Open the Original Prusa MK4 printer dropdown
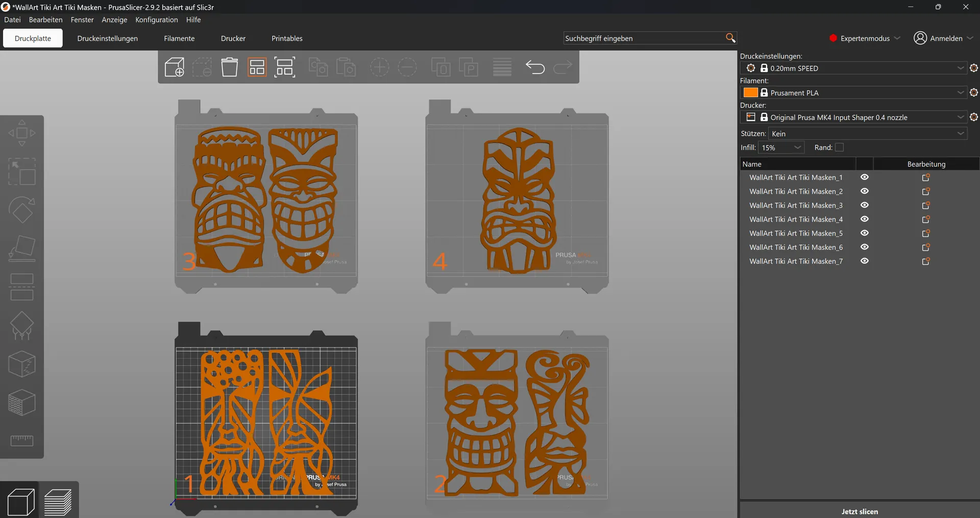Viewport: 980px width, 518px height. [x=853, y=117]
